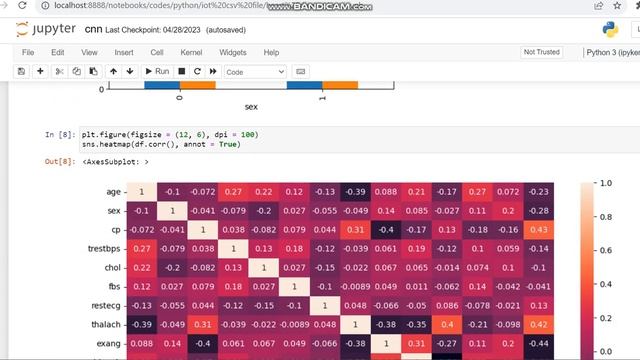Click the trestbps row label on heatmap
640x360 pixels.
pyautogui.click(x=104, y=249)
